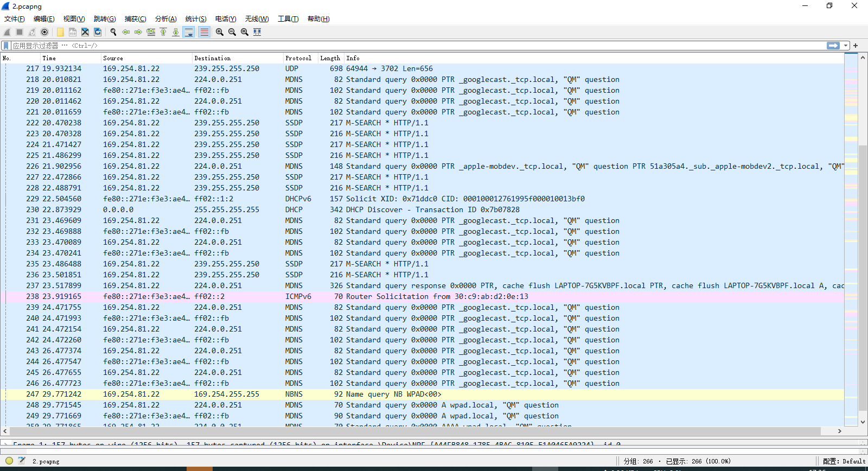Start a new packet capture
The width and height of the screenshot is (868, 471).
coord(7,32)
